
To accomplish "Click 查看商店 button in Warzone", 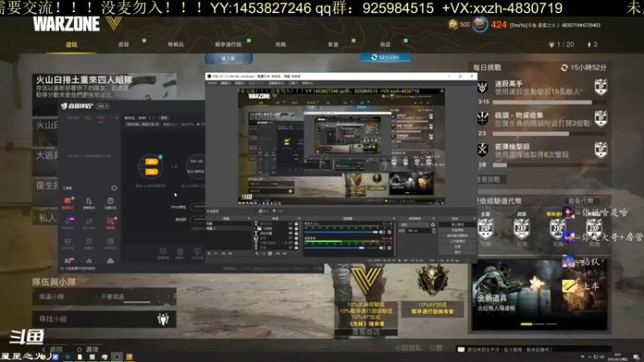I will click(365, 332).
